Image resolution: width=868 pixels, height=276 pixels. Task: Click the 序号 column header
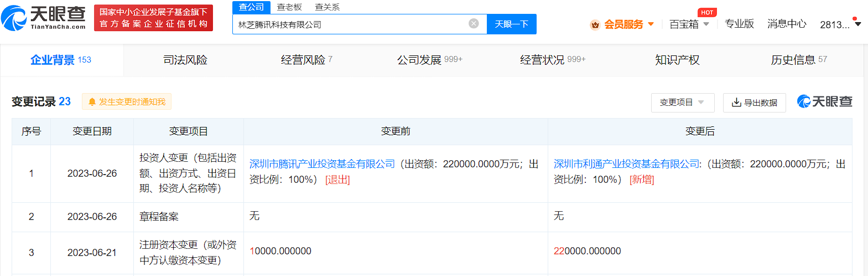click(32, 131)
